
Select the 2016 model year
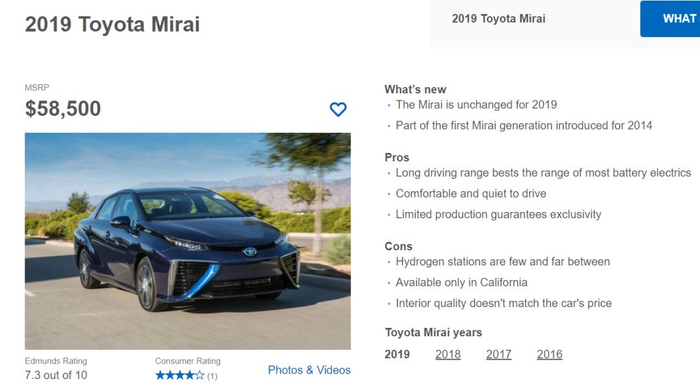(550, 354)
